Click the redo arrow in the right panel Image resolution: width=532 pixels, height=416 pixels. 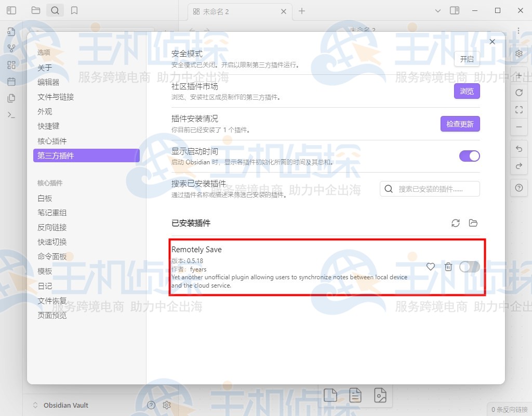[x=519, y=166]
